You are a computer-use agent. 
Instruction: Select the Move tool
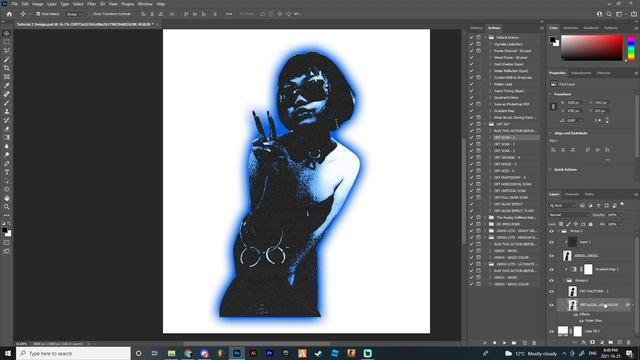point(7,33)
